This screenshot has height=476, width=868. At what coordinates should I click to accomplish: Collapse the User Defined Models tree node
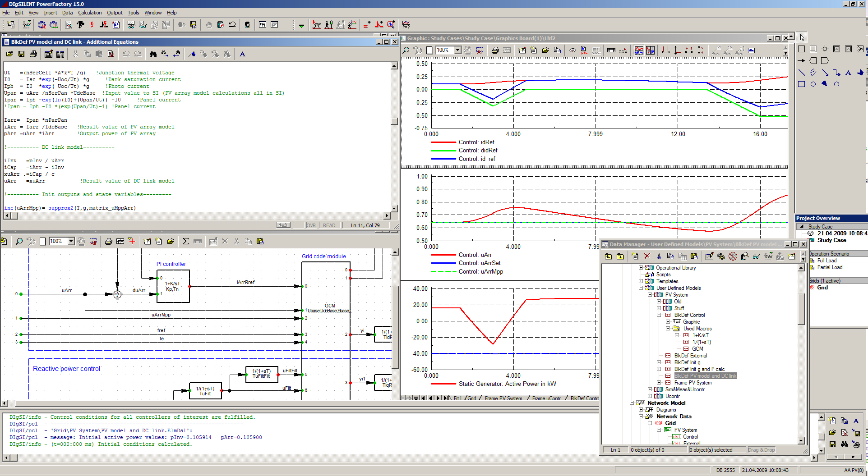click(641, 288)
